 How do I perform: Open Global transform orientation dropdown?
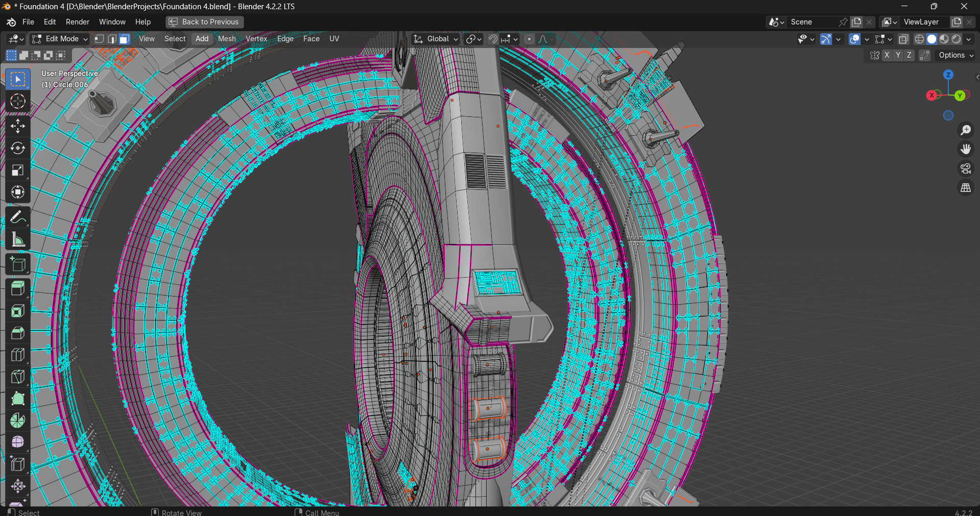[436, 39]
